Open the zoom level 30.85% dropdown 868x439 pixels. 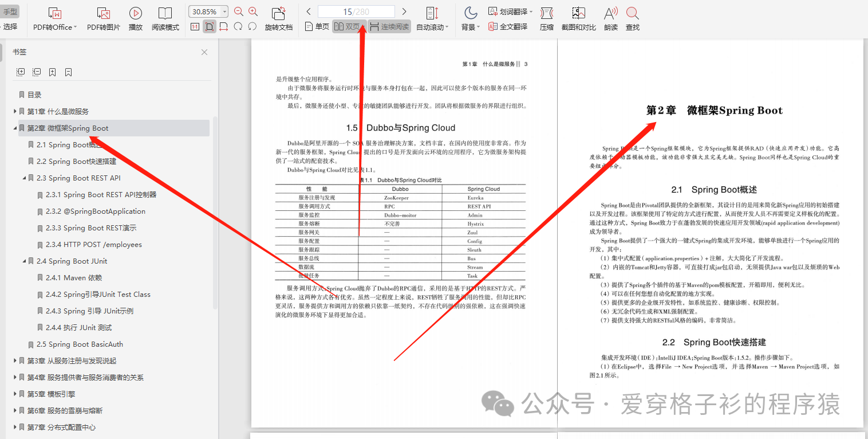click(224, 11)
